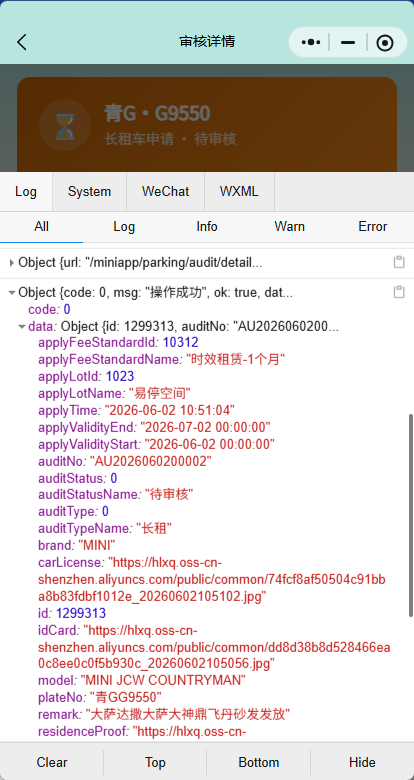Click the brand value MINI
The image size is (414, 780).
point(97,545)
